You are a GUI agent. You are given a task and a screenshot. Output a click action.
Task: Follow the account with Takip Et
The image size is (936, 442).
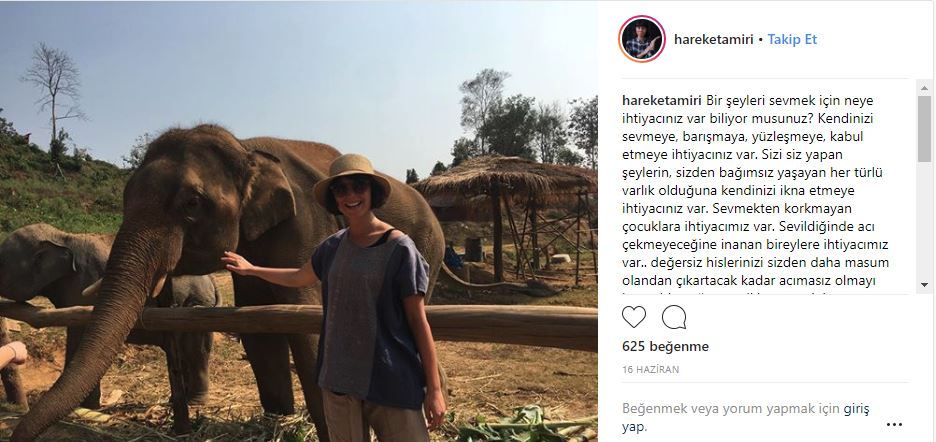click(792, 39)
